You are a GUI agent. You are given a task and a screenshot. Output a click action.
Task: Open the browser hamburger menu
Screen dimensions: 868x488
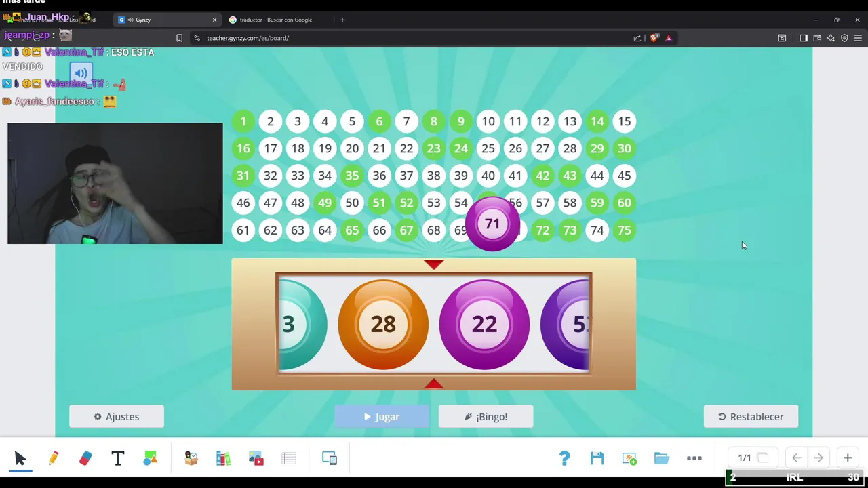coord(858,38)
